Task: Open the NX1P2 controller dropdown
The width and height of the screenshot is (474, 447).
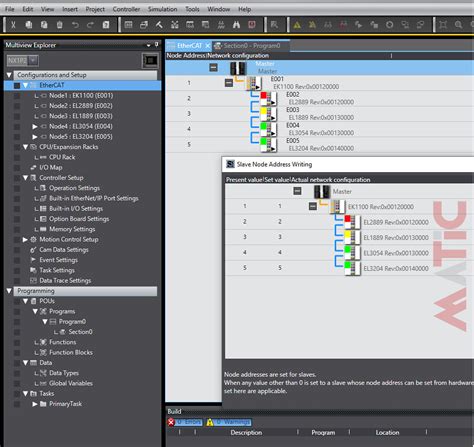Action: (x=33, y=60)
